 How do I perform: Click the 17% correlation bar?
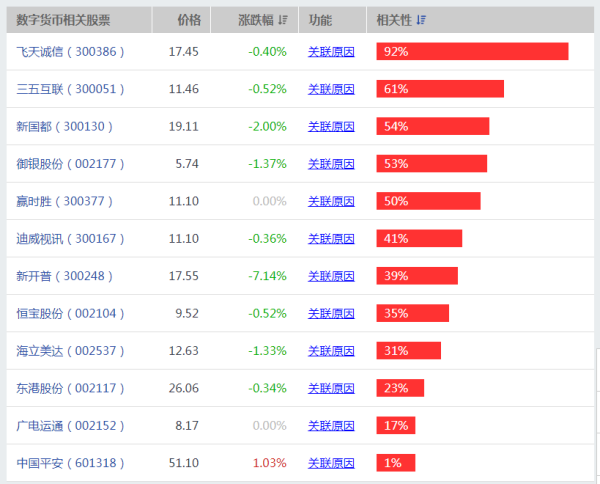(x=396, y=425)
